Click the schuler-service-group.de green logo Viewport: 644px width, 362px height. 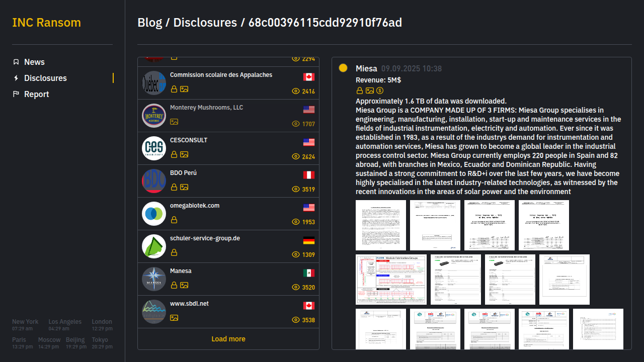154,246
